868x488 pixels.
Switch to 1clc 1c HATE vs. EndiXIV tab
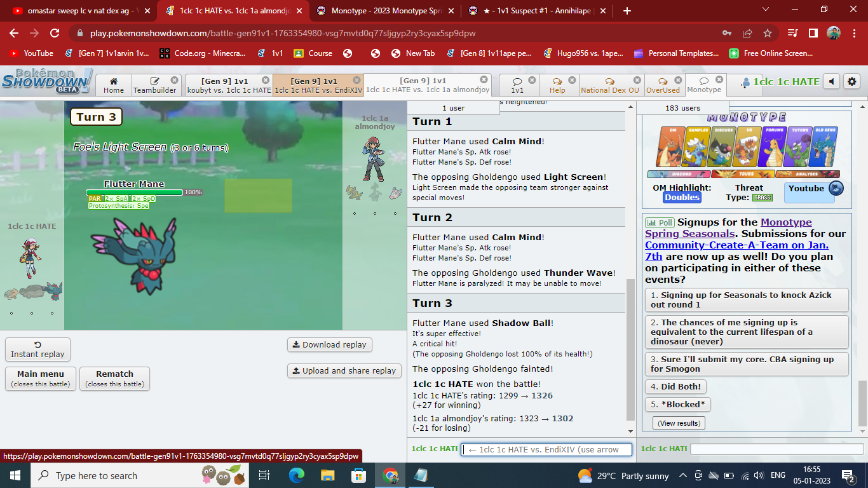point(318,85)
